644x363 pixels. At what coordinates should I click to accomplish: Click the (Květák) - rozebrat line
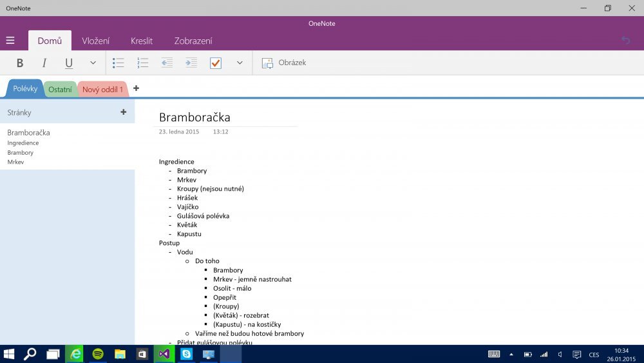click(241, 315)
